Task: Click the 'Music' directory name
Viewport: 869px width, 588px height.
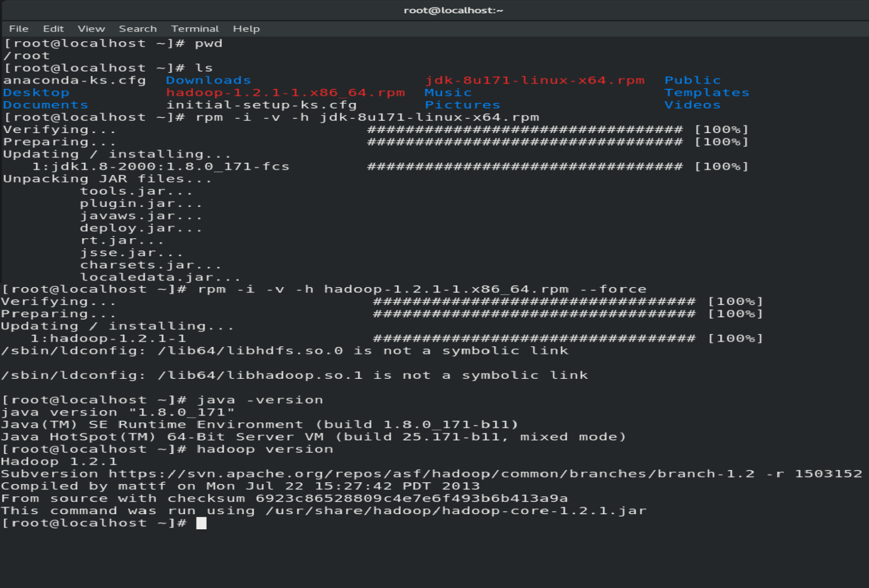Action: [448, 92]
